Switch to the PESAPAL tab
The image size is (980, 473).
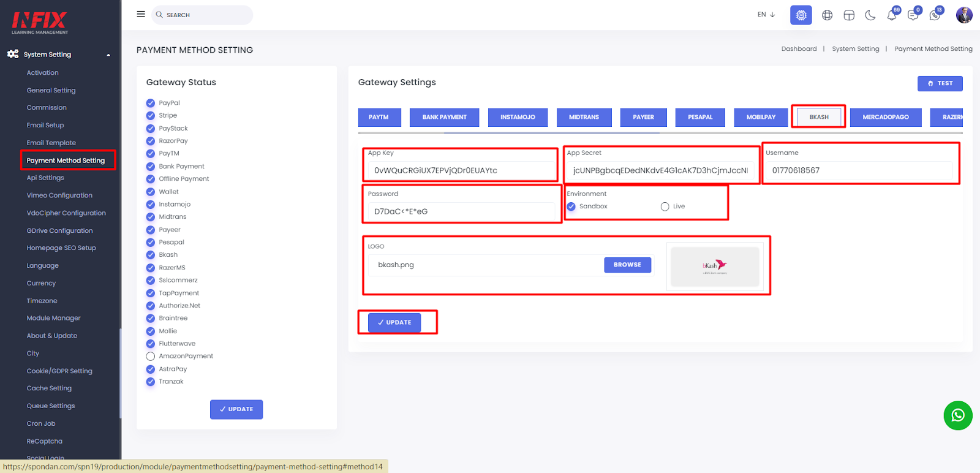point(700,117)
